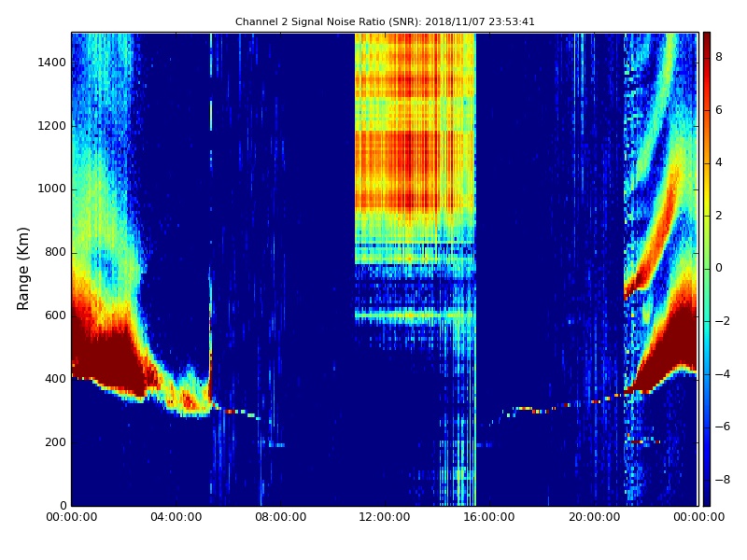
Task: Click the colorbar value −8 label
Action: tap(723, 480)
